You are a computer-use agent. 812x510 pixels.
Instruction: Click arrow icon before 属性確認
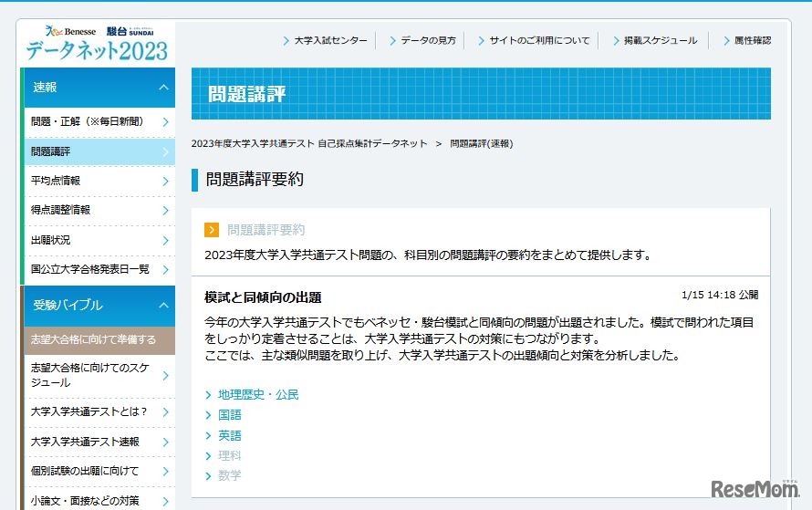coord(726,40)
